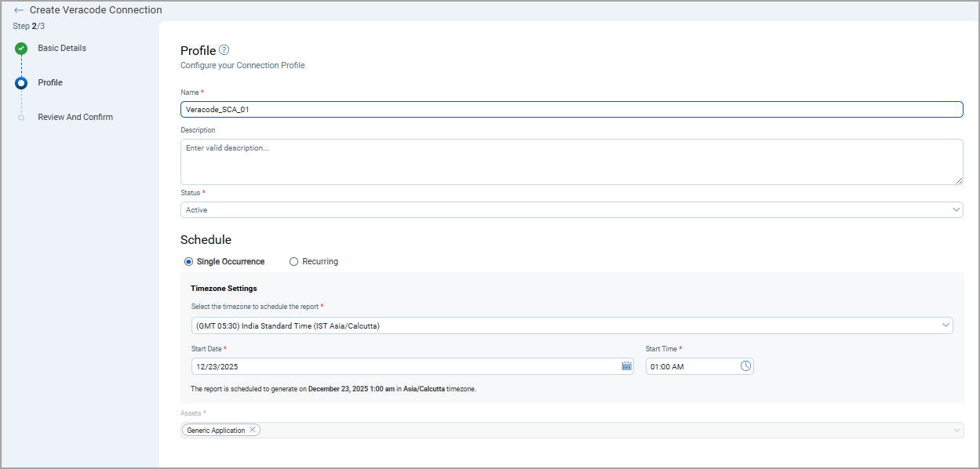
Task: Open the Start Time clock icon
Action: coord(745,366)
